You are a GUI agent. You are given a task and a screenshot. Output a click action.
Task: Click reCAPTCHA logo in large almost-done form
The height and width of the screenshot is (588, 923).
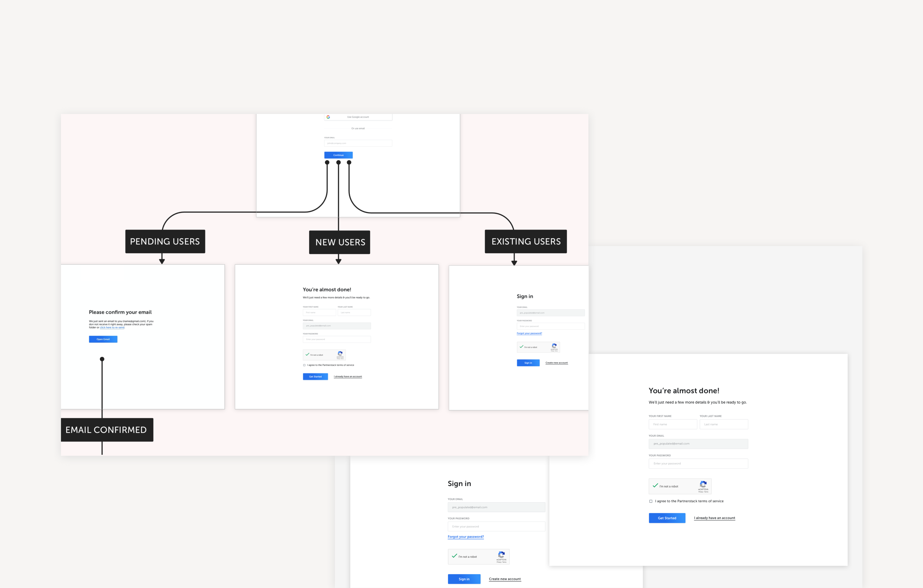pyautogui.click(x=703, y=484)
